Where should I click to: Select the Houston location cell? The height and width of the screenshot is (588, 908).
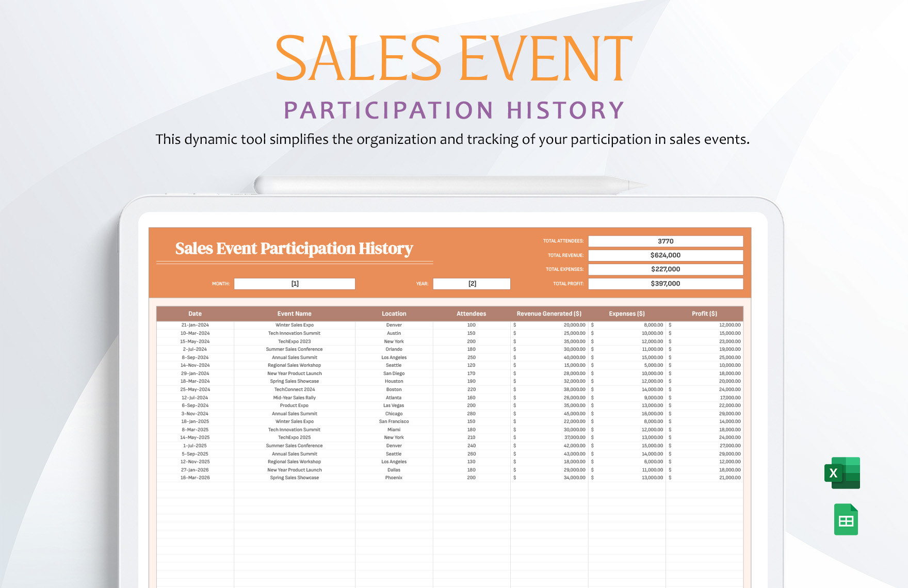[394, 381]
